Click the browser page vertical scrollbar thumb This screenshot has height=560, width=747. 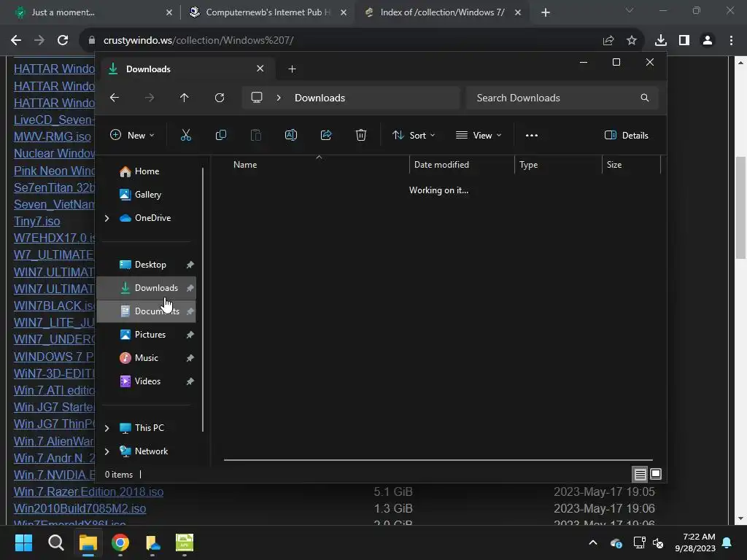[740, 208]
